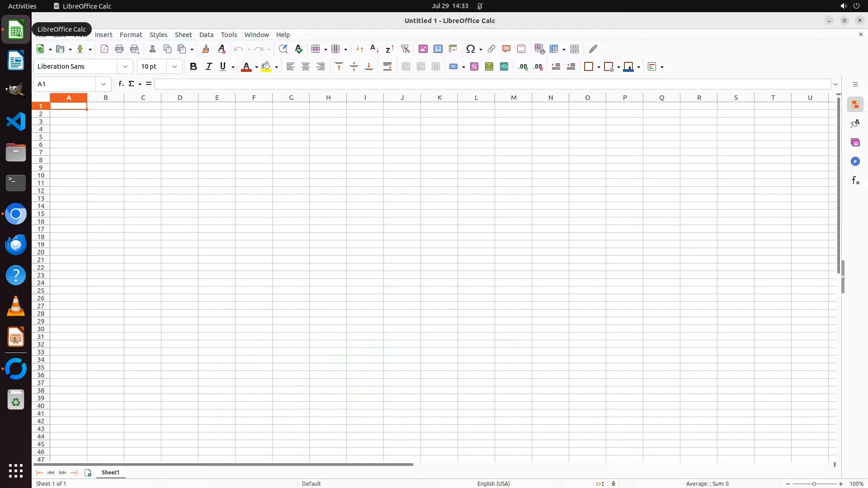Open the sidebar Functions panel
This screenshot has height=488, width=868.
click(855, 181)
